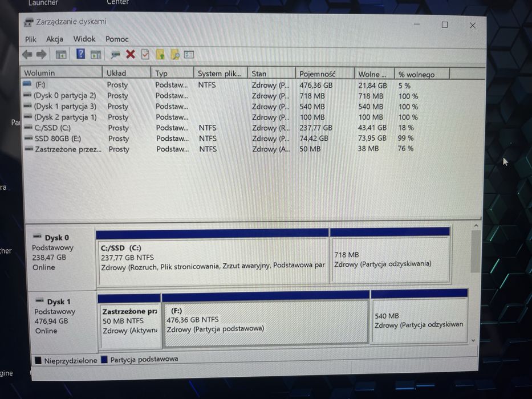Close the Zarządzanie dyskami window
Image resolution: width=532 pixels, height=399 pixels.
(x=472, y=26)
